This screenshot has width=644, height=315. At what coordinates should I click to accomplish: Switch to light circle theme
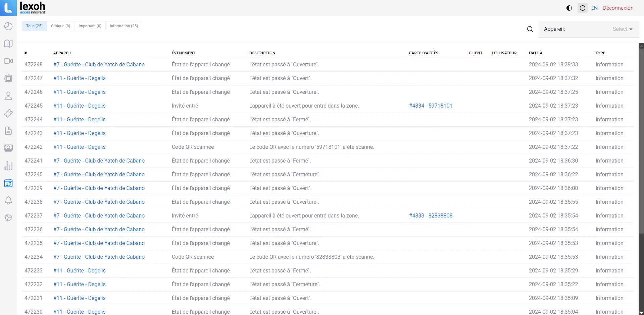click(x=583, y=8)
